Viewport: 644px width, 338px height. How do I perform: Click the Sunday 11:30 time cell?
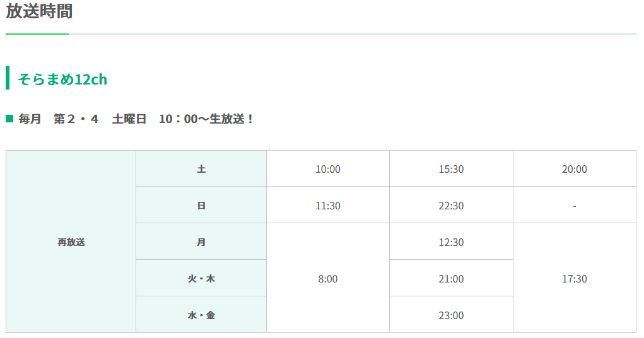328,205
